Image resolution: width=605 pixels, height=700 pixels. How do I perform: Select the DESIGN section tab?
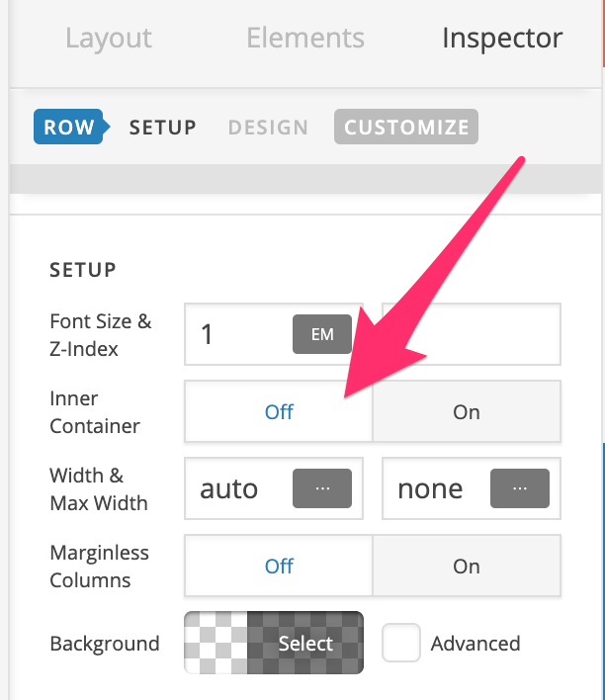tap(268, 128)
